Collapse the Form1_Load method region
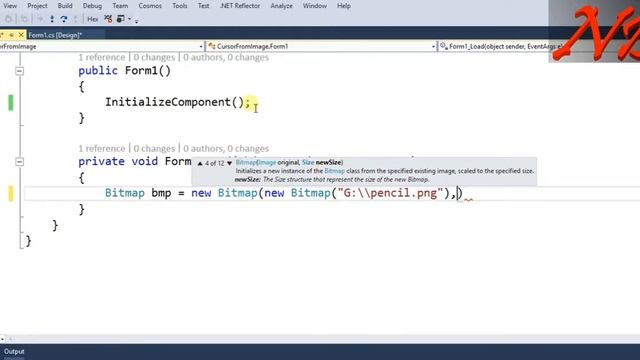 click(19, 162)
